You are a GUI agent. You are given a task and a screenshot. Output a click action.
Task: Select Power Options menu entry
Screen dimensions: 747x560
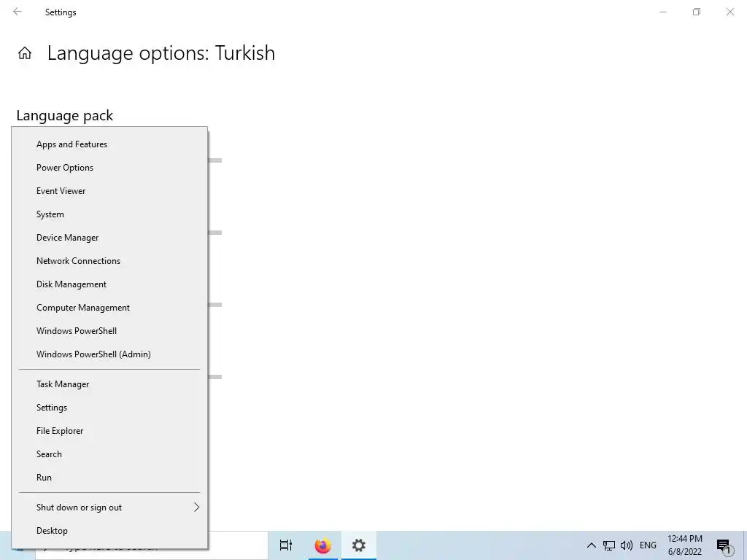tap(109, 168)
